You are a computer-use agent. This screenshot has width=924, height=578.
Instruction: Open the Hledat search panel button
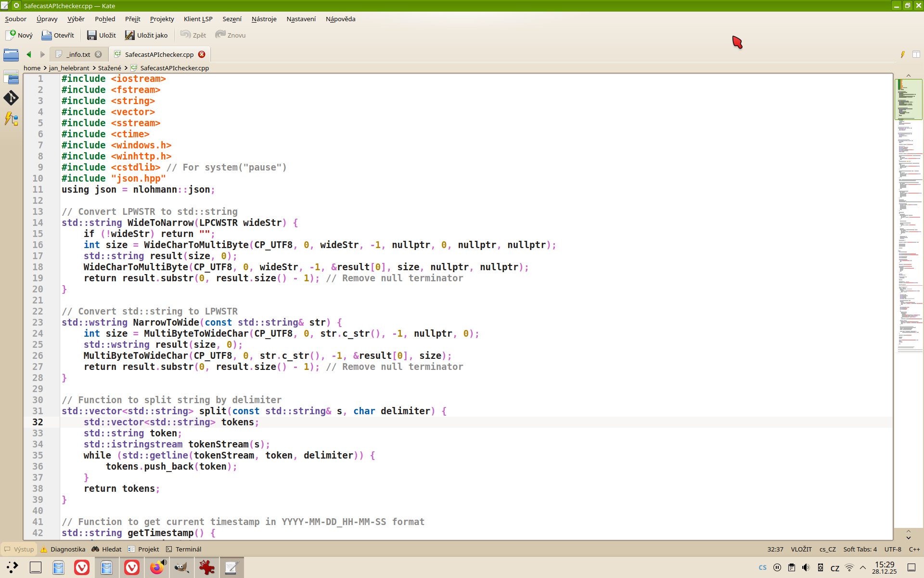pyautogui.click(x=107, y=549)
